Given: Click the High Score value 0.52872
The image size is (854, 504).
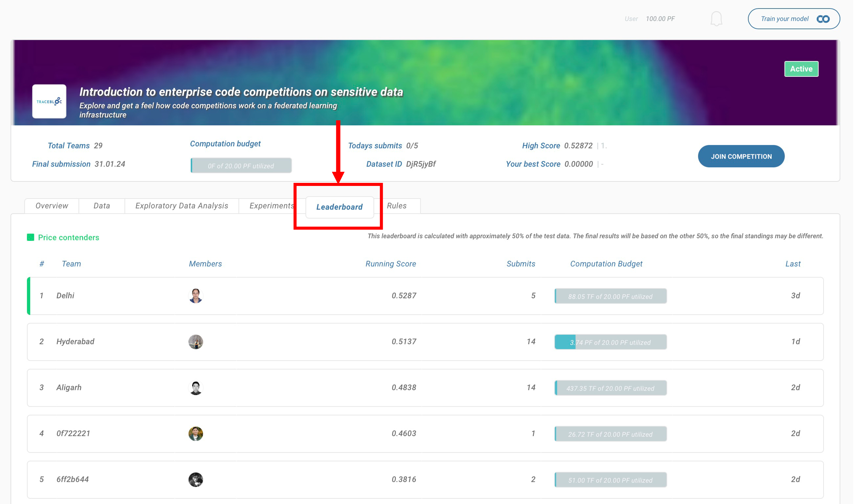Looking at the screenshot, I should coord(578,145).
